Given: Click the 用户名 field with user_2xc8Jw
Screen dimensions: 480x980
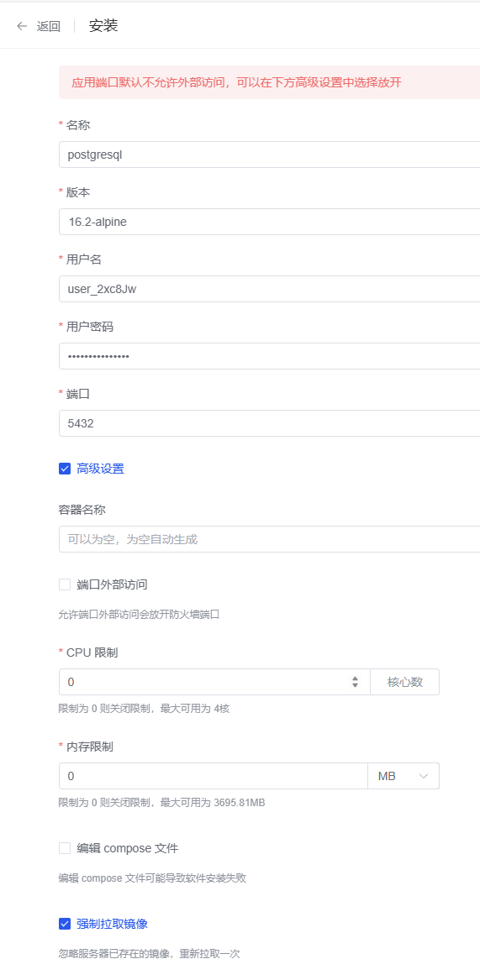Looking at the screenshot, I should point(269,289).
